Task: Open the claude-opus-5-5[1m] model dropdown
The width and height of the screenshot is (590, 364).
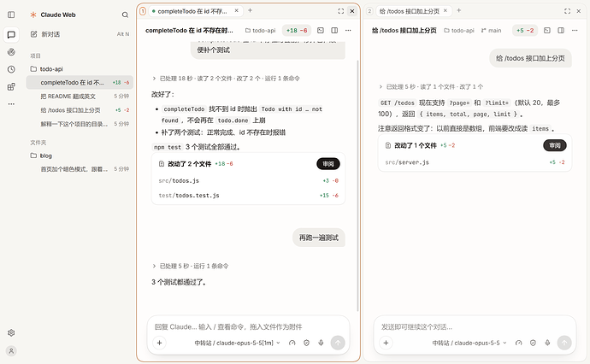Action: pos(238,343)
